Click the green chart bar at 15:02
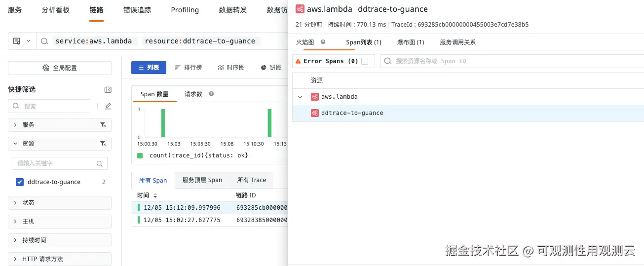Viewport: 644px width, 266px height. pyautogui.click(x=163, y=123)
